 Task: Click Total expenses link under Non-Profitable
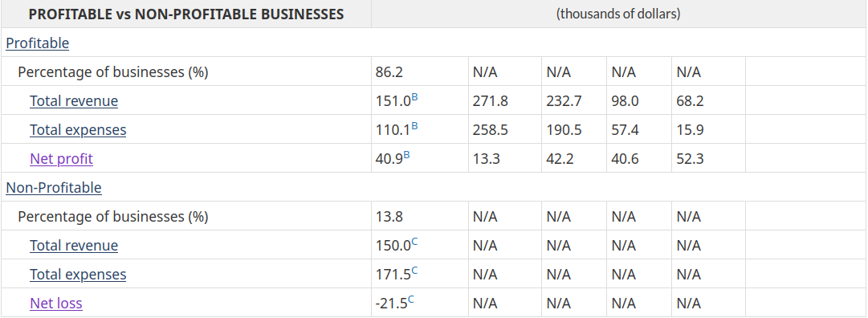(78, 274)
